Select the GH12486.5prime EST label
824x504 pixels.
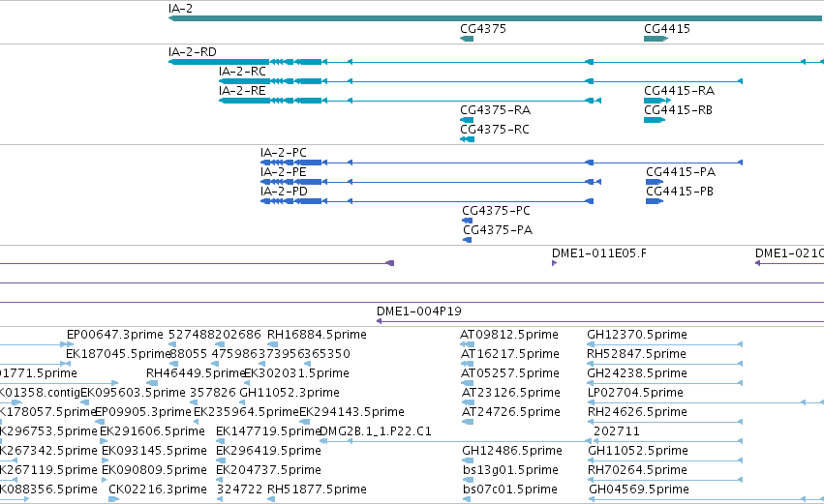(x=512, y=451)
